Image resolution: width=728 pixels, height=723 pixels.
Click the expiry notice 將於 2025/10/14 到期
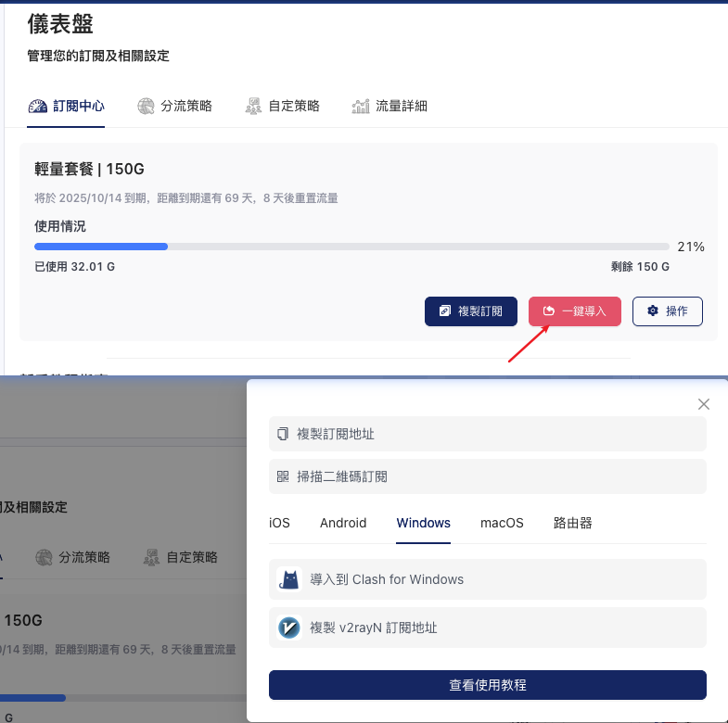tap(91, 198)
